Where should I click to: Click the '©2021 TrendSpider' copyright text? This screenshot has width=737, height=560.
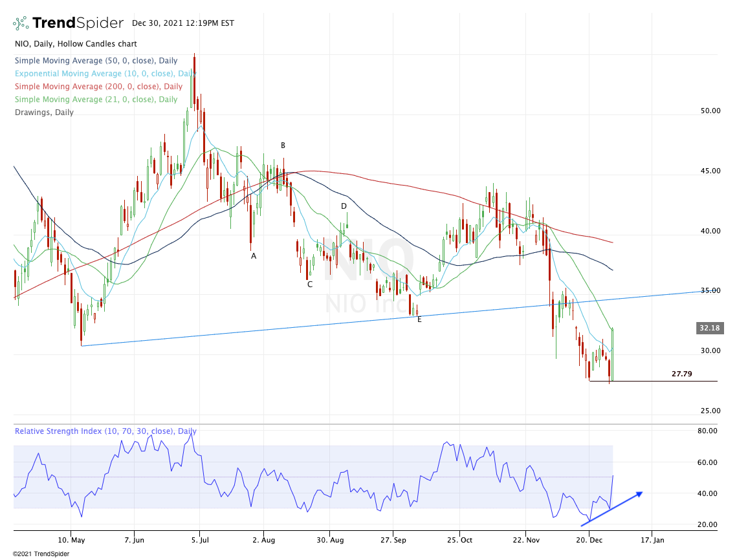coord(41,554)
